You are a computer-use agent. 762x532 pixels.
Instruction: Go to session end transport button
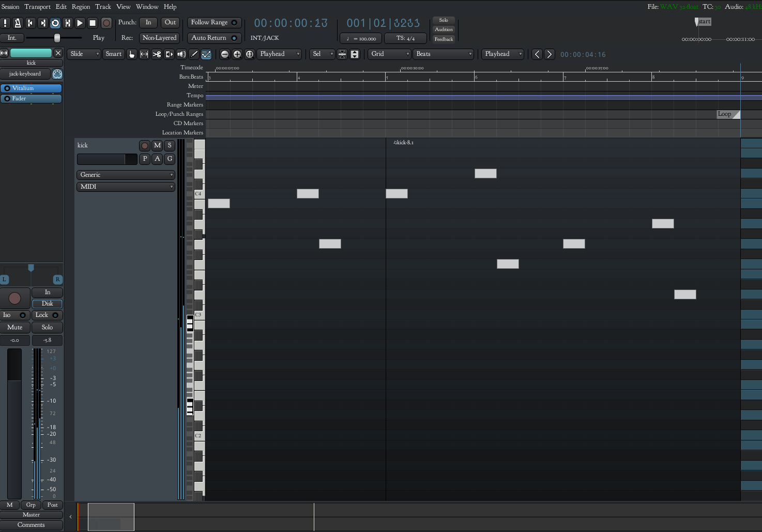[42, 23]
